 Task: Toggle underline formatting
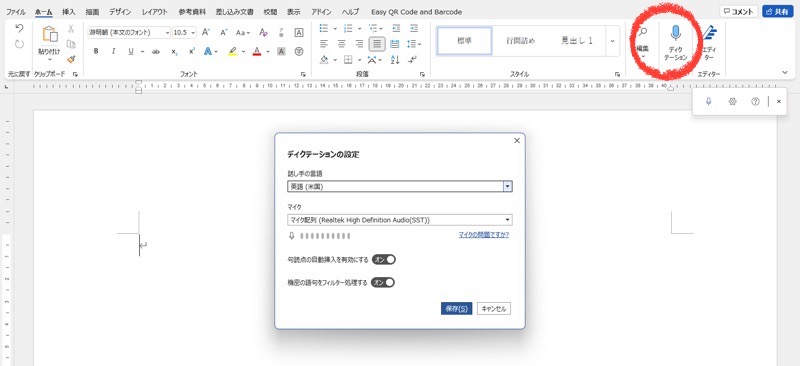coord(131,51)
